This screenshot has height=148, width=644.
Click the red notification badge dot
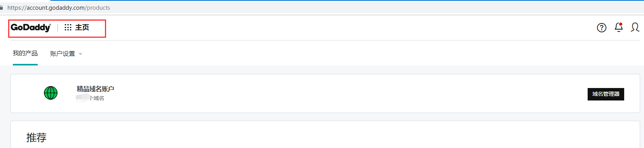click(621, 24)
